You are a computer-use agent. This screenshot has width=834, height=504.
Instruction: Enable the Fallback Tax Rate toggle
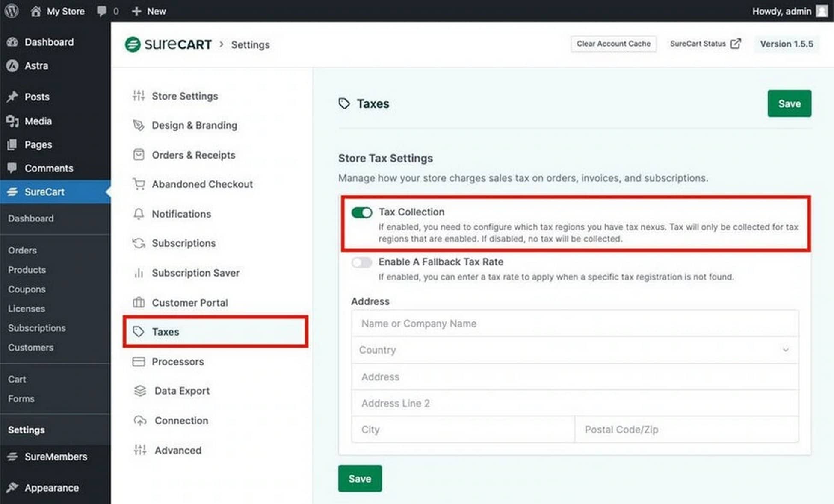pyautogui.click(x=361, y=262)
